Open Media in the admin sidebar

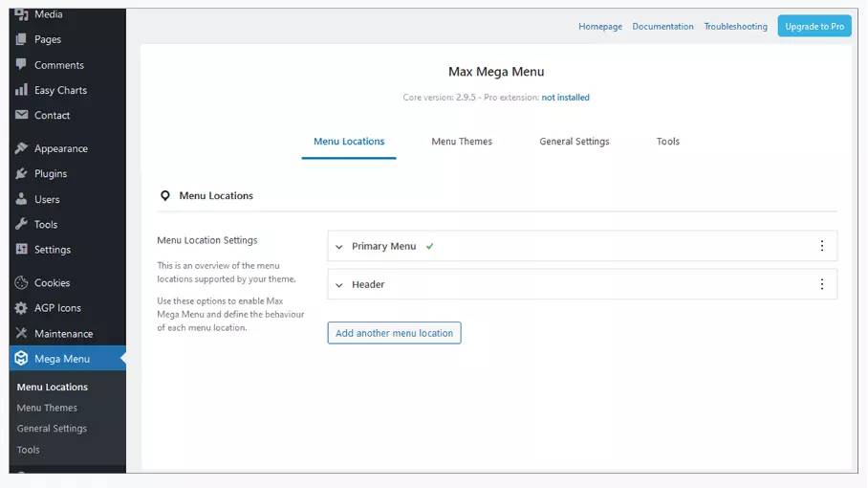coord(48,14)
